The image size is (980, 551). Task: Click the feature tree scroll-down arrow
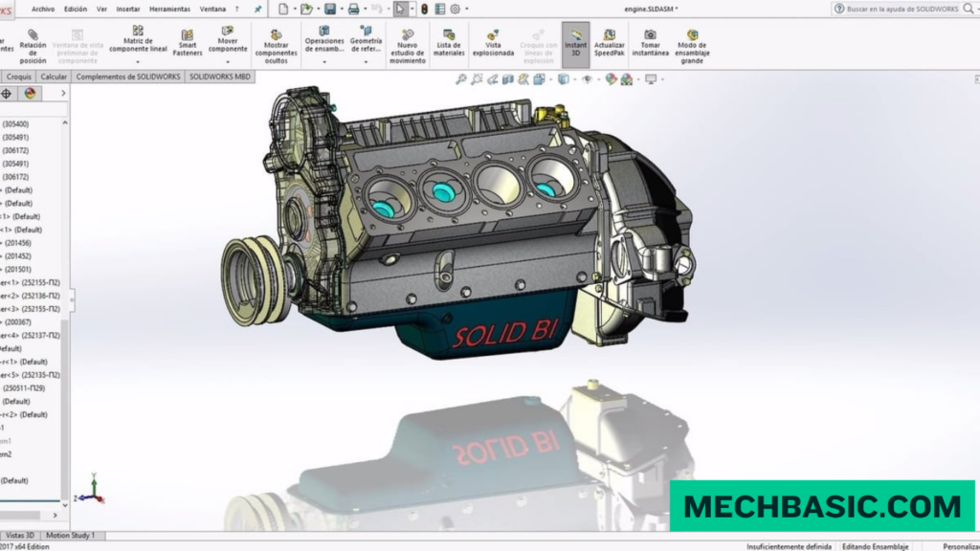(65, 505)
